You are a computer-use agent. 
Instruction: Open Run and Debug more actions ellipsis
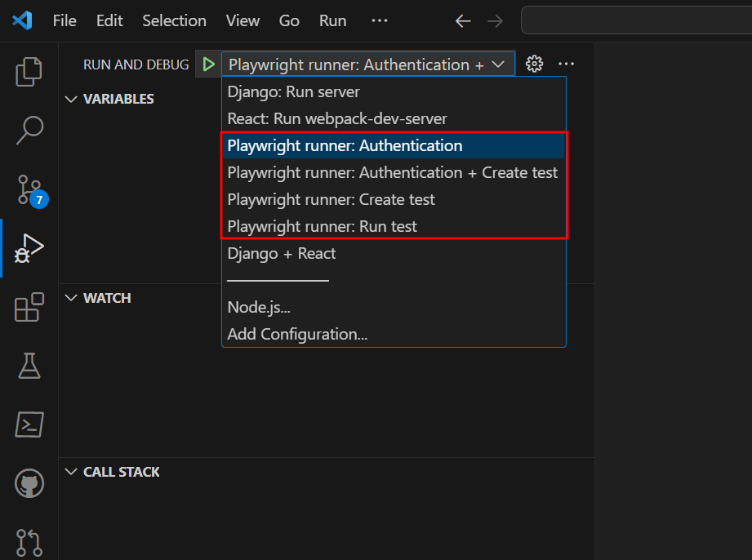pos(567,64)
